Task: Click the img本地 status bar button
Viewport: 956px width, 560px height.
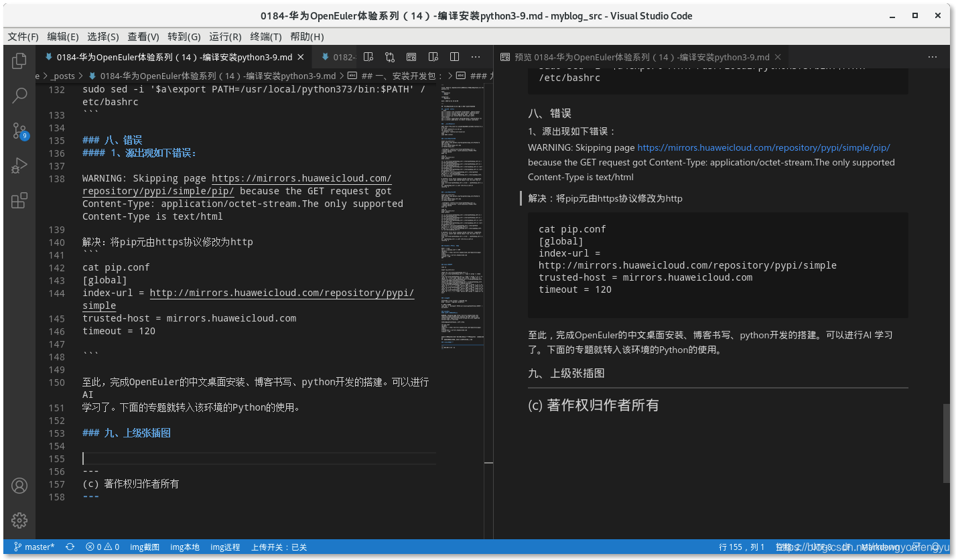Action: tap(185, 547)
